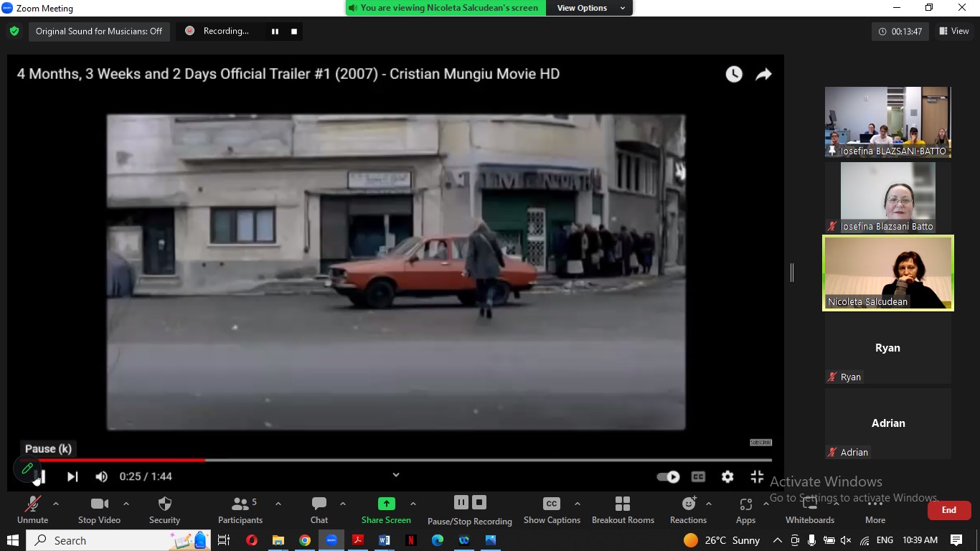Open the Windows Start menu
The height and width of the screenshot is (551, 980).
coord(12,540)
